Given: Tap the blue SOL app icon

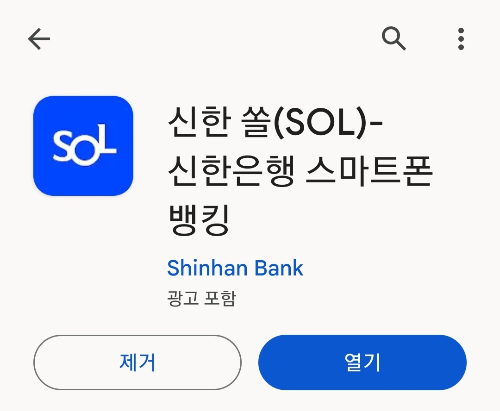Looking at the screenshot, I should (x=83, y=146).
